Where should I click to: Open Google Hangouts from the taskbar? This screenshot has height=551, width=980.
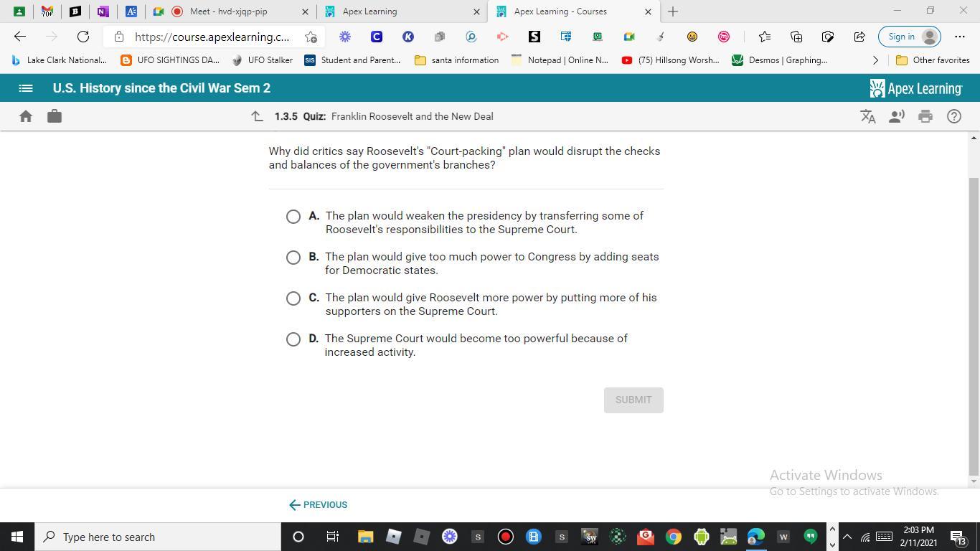pyautogui.click(x=811, y=537)
